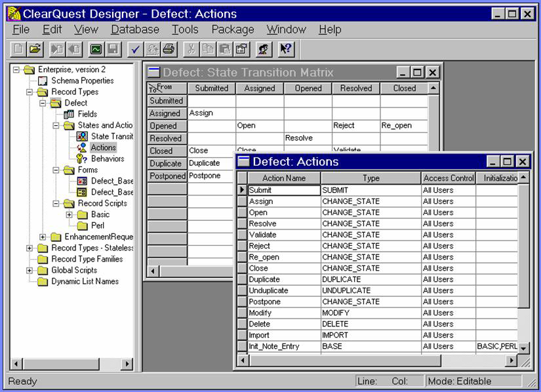Click the Submit action name cell
This screenshot has height=392, width=541.
pyautogui.click(x=285, y=190)
